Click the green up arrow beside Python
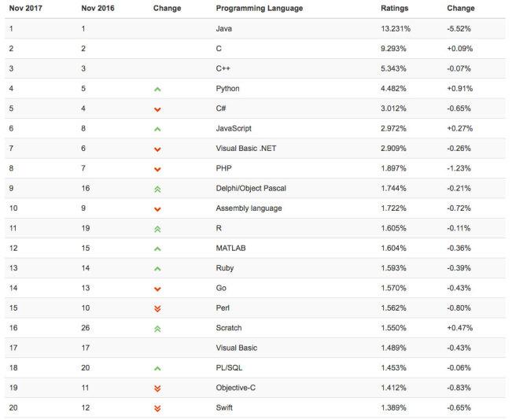This screenshot has height=420, width=512. (x=158, y=89)
